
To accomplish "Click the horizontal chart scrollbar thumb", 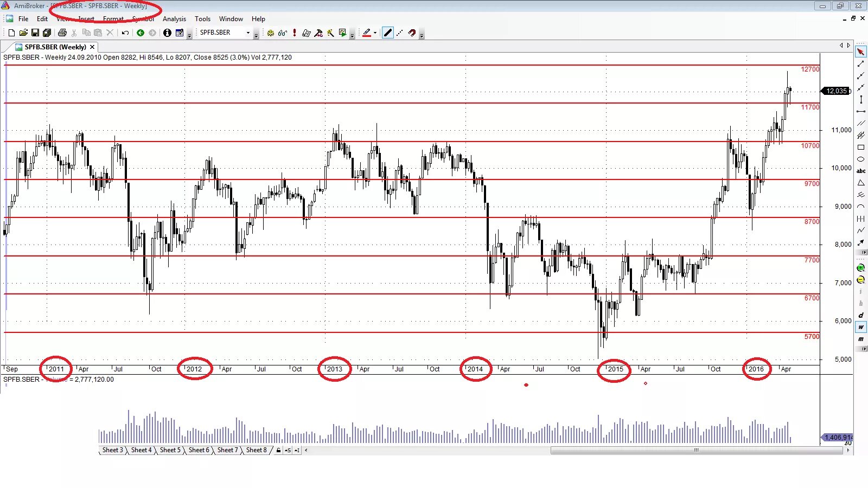I will point(696,450).
